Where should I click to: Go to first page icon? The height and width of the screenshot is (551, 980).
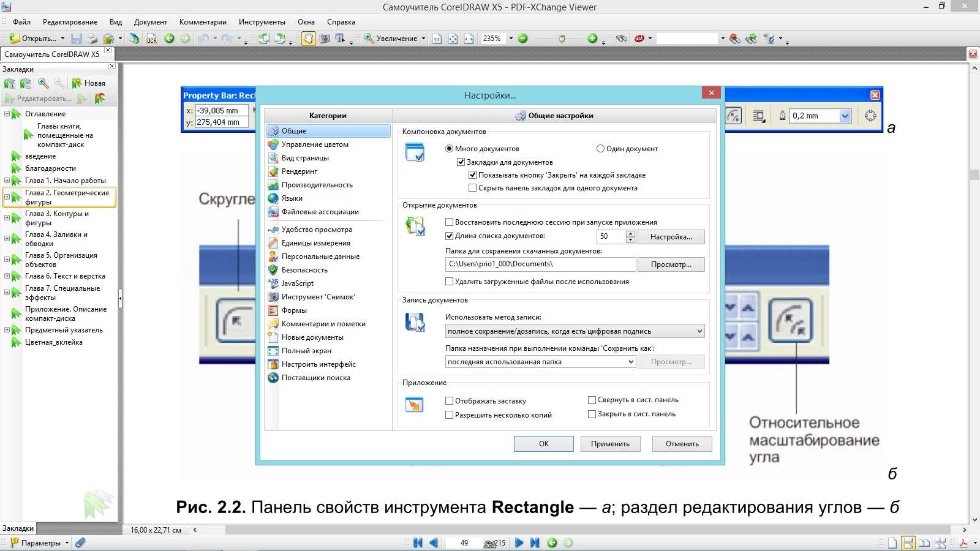(x=418, y=542)
